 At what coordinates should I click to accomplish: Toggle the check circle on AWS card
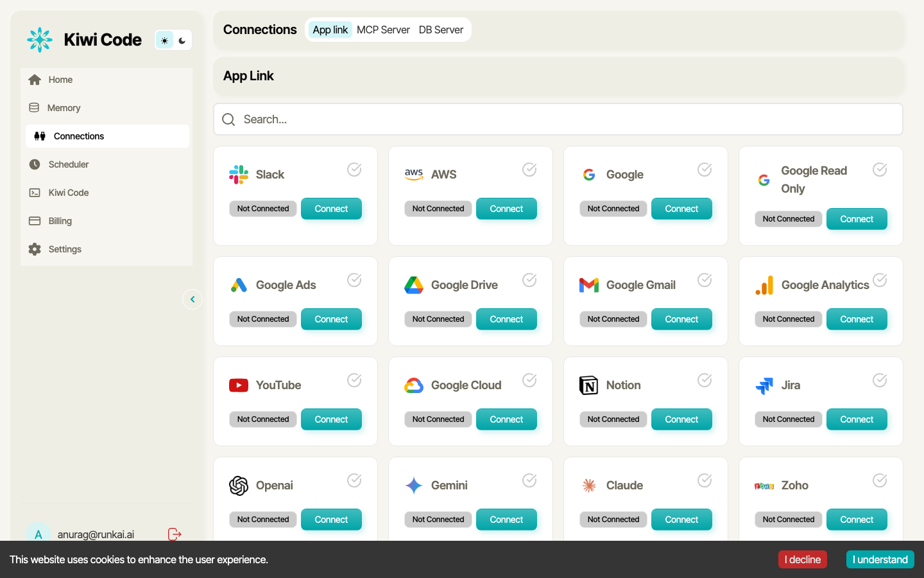click(x=529, y=170)
